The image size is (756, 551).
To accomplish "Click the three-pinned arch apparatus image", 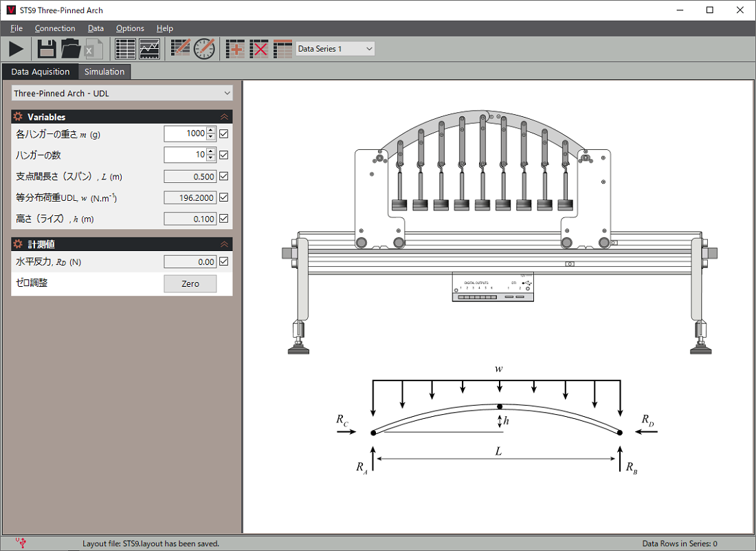I will [499, 232].
